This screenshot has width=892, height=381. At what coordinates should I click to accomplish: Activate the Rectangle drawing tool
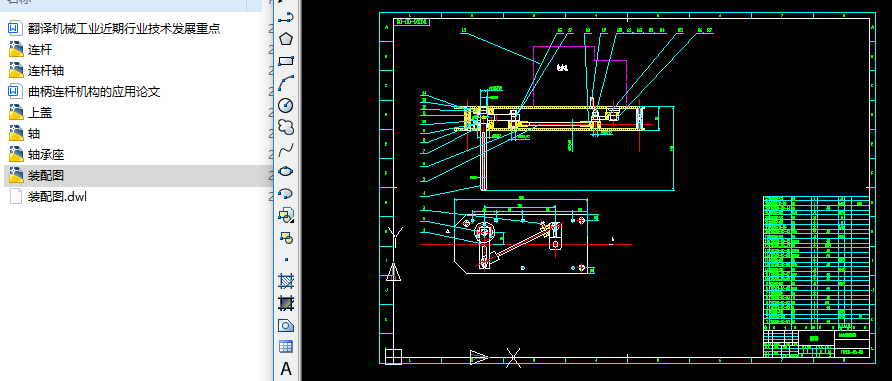[x=286, y=61]
